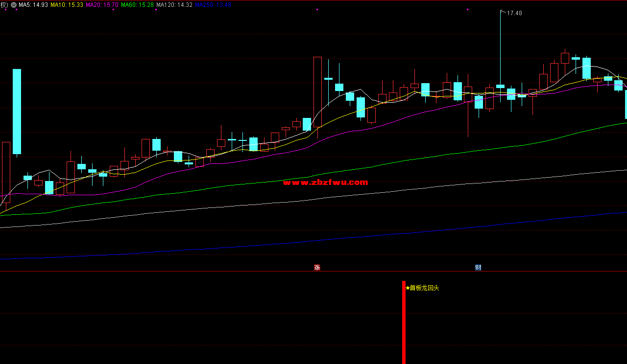Expand the indicator dropdown arrow before MA5
The height and width of the screenshot is (364, 627).
[x=14, y=4]
